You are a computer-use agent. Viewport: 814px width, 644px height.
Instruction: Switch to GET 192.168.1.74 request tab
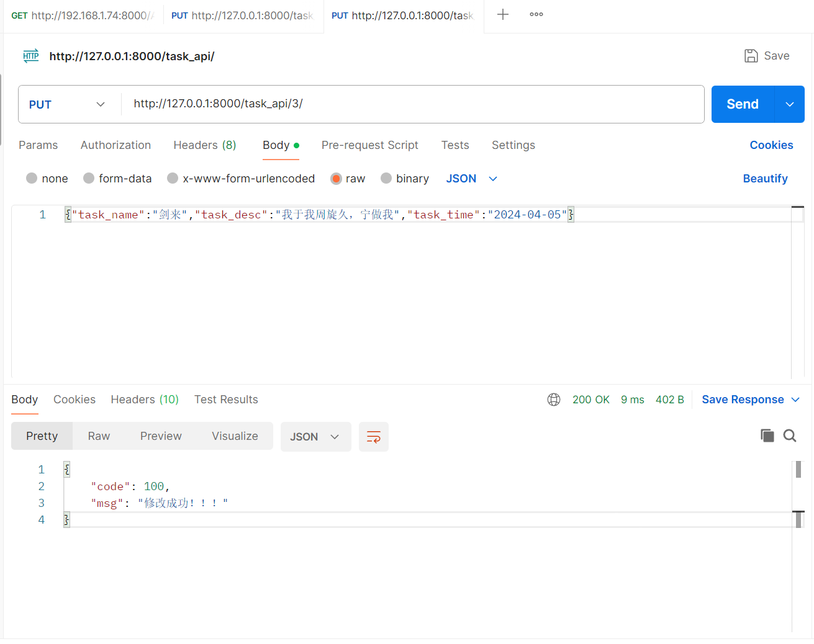[83, 16]
